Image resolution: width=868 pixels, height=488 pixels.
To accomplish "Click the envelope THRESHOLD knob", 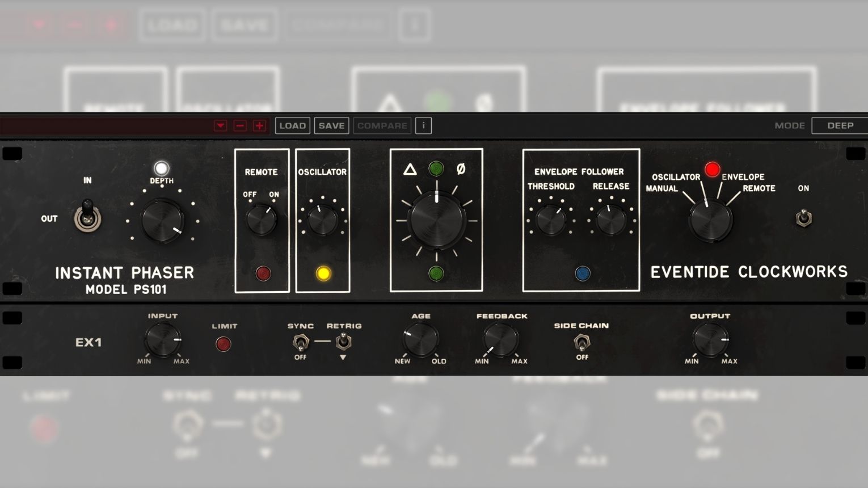I will pos(551,220).
